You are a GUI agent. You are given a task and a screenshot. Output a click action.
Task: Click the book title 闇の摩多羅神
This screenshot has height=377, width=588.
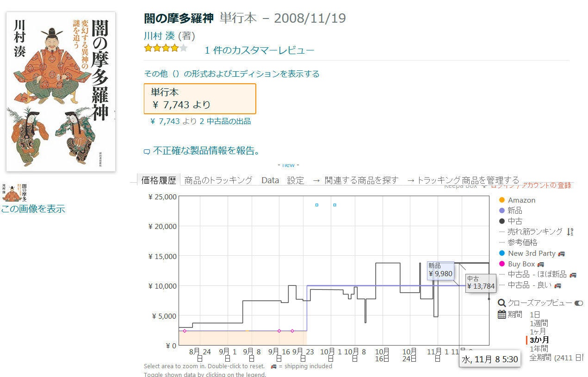[x=179, y=18]
